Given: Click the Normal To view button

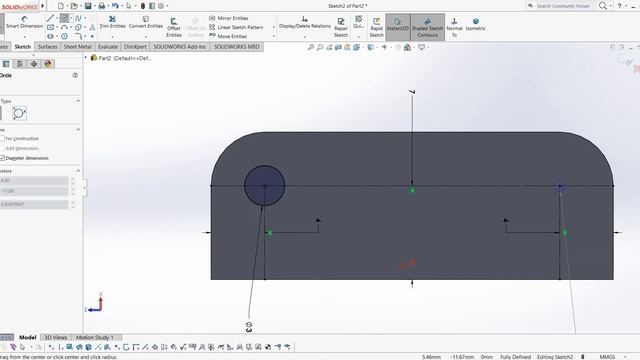Looking at the screenshot, I should (454, 27).
